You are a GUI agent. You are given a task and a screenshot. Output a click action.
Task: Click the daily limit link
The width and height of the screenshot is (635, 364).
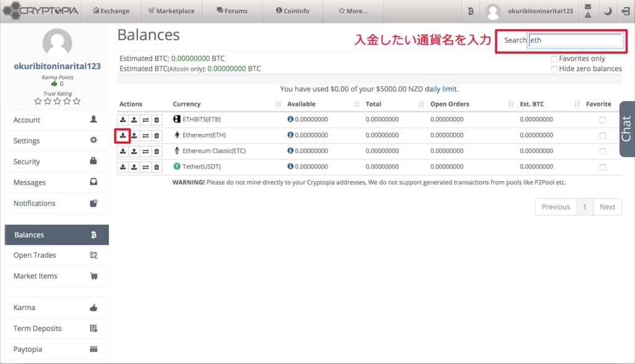[441, 89]
